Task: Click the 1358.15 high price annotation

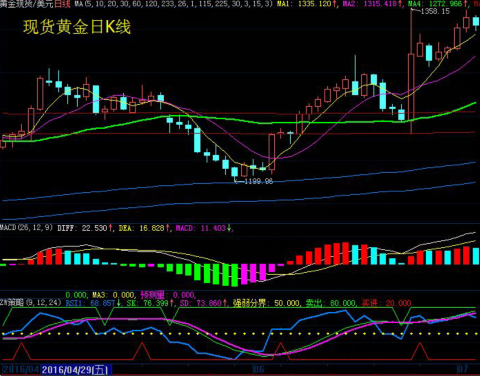Action: coord(435,11)
